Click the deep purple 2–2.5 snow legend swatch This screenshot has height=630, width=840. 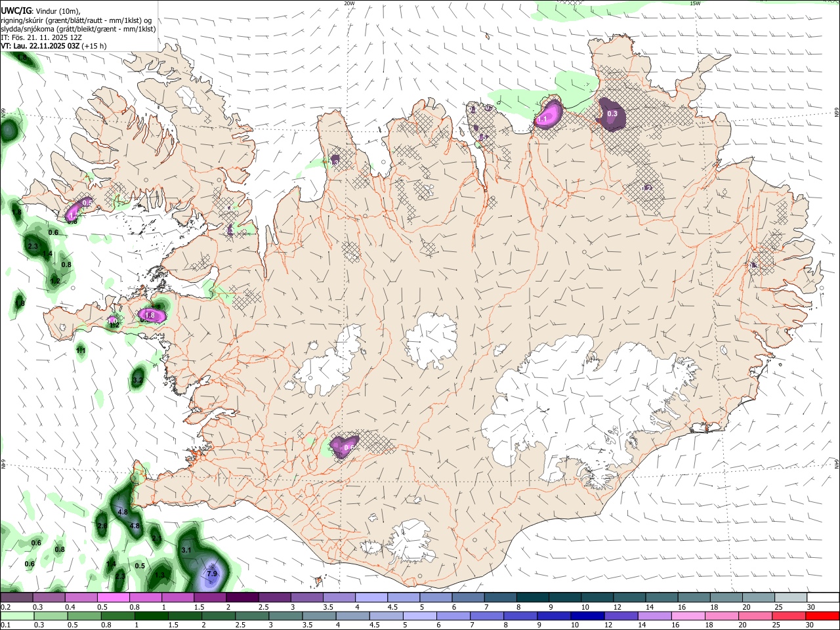pyautogui.click(x=242, y=597)
